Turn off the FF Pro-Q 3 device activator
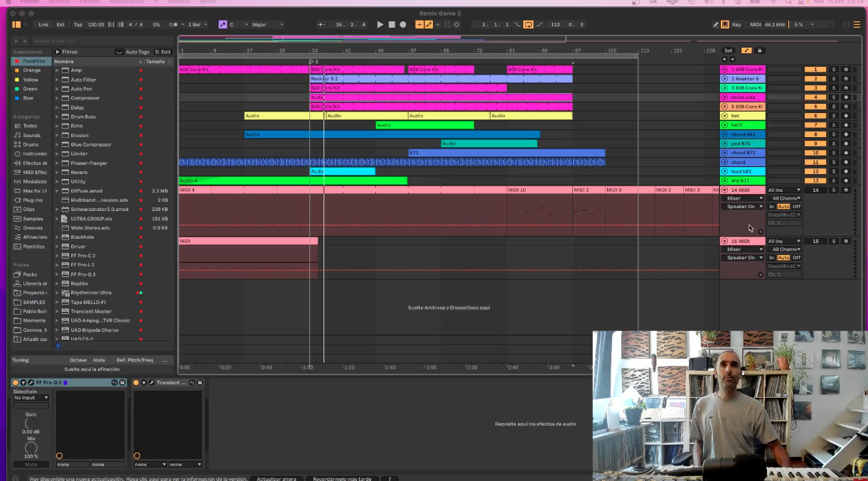 tap(16, 383)
